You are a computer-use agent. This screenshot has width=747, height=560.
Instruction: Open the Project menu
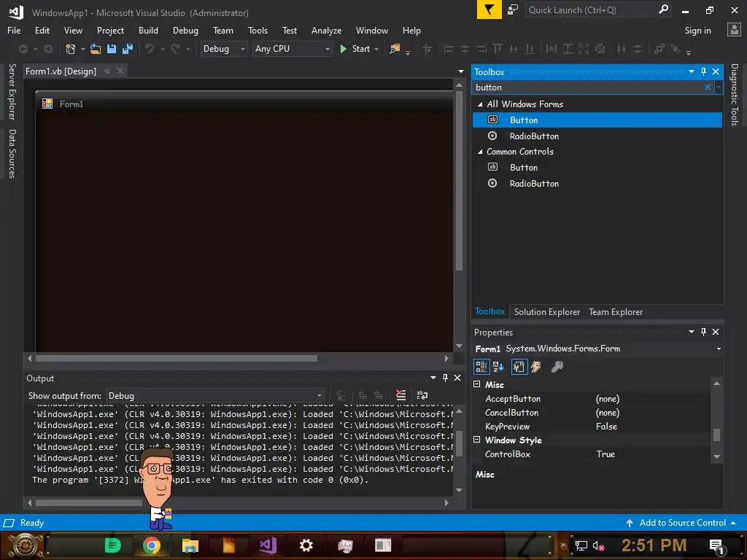110,31
